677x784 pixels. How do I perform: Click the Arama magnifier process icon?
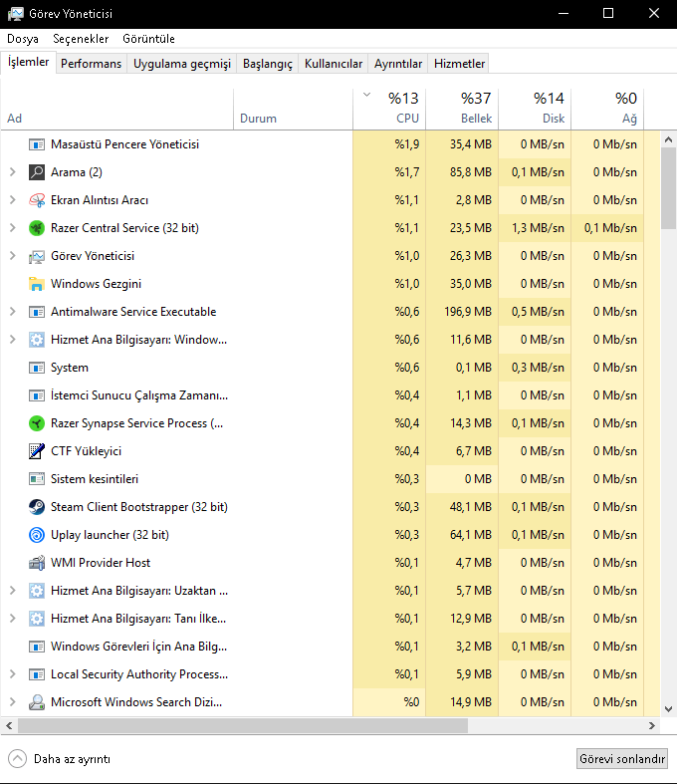[x=37, y=172]
